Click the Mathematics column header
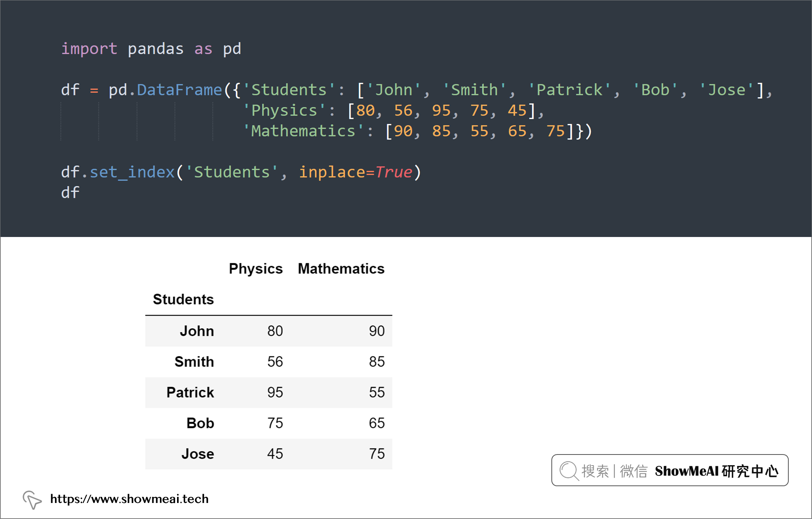Viewport: 812px width, 519px height. pos(341,269)
